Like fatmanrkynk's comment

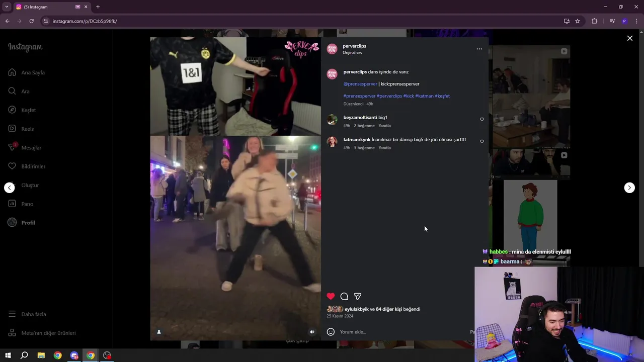pos(481,141)
